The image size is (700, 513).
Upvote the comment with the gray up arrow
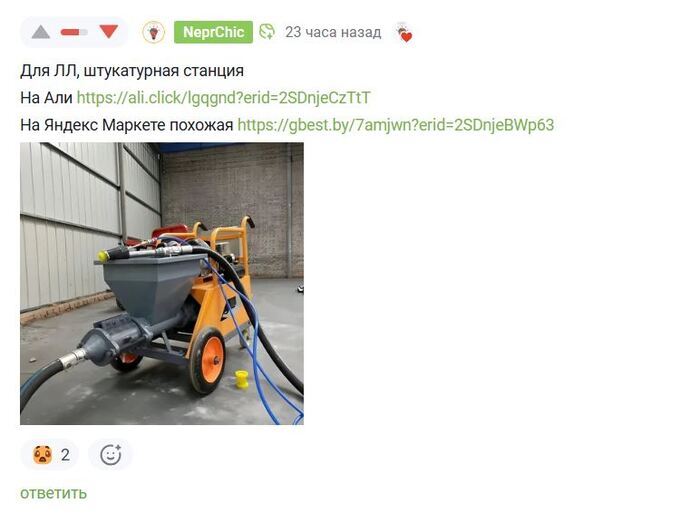pos(41,32)
